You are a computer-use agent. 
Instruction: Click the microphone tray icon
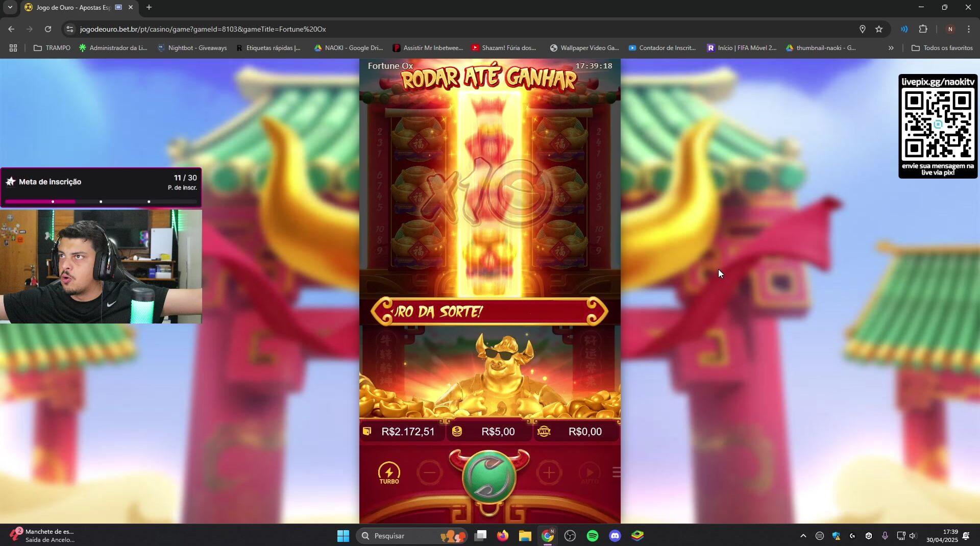[885, 536]
